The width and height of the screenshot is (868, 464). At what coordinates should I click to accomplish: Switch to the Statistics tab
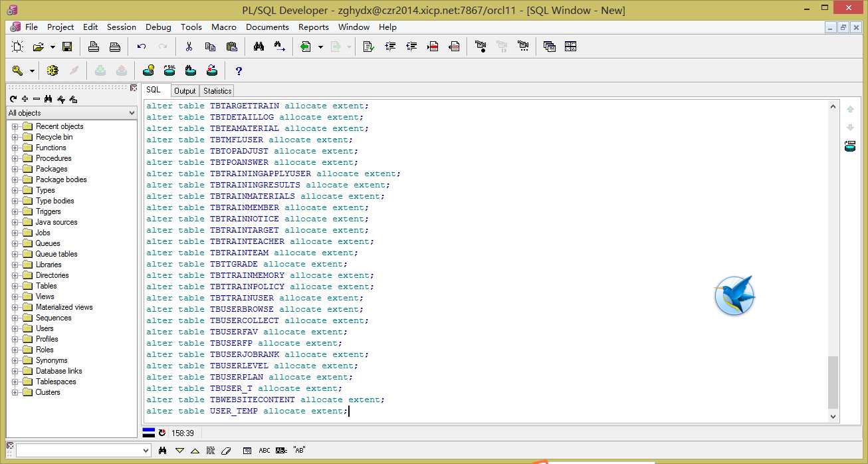(217, 91)
